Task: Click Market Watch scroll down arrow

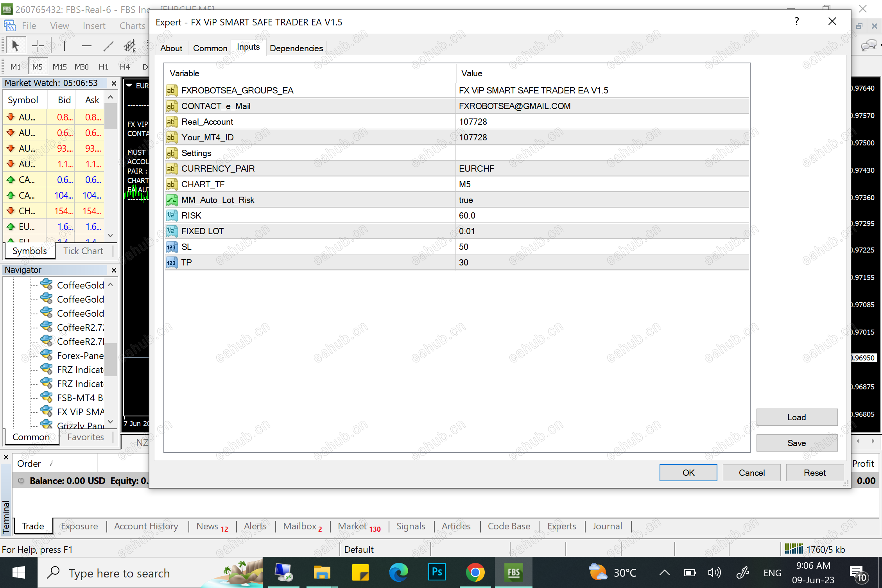Action: (x=111, y=235)
